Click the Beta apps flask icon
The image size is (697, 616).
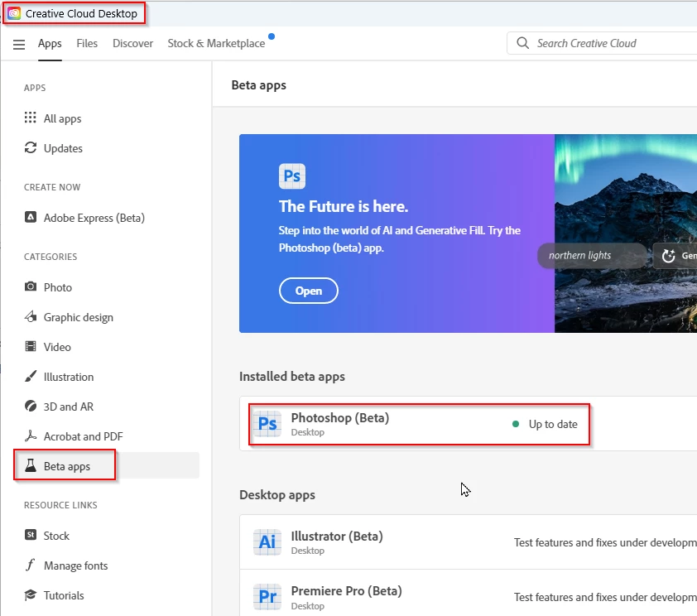click(31, 465)
